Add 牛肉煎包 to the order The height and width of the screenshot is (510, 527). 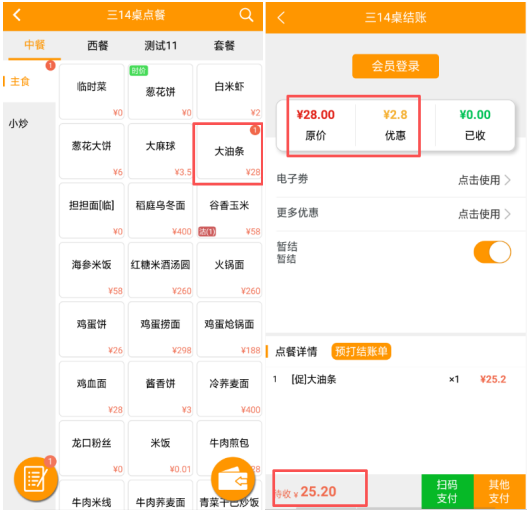(230, 448)
